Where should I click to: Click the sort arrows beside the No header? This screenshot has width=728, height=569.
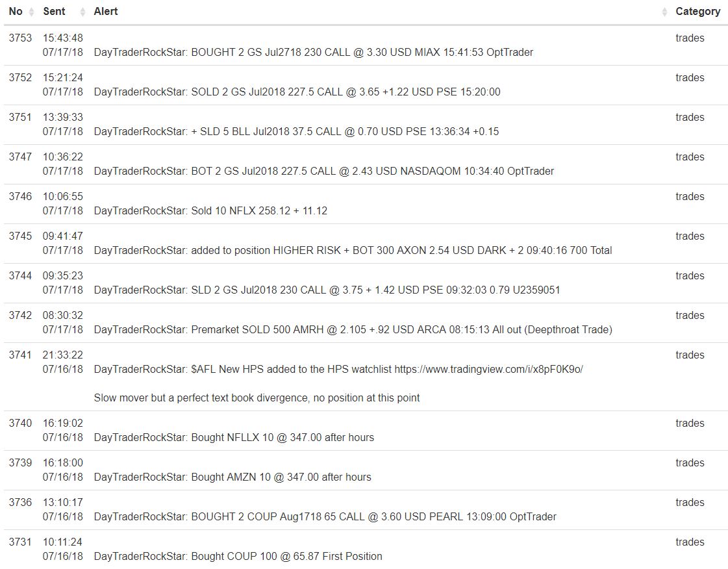[31, 12]
